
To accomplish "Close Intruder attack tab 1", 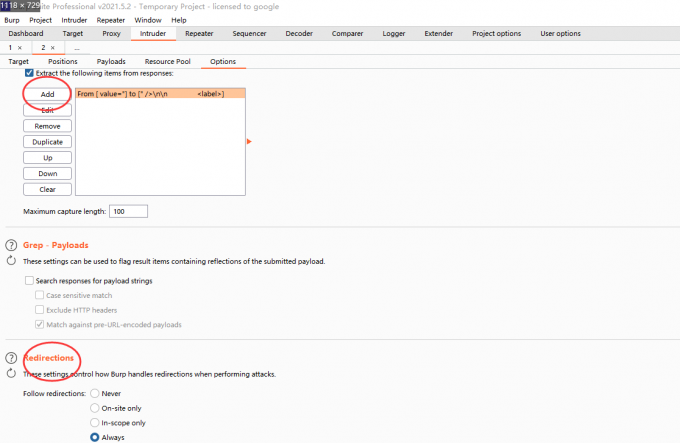I will [20, 48].
